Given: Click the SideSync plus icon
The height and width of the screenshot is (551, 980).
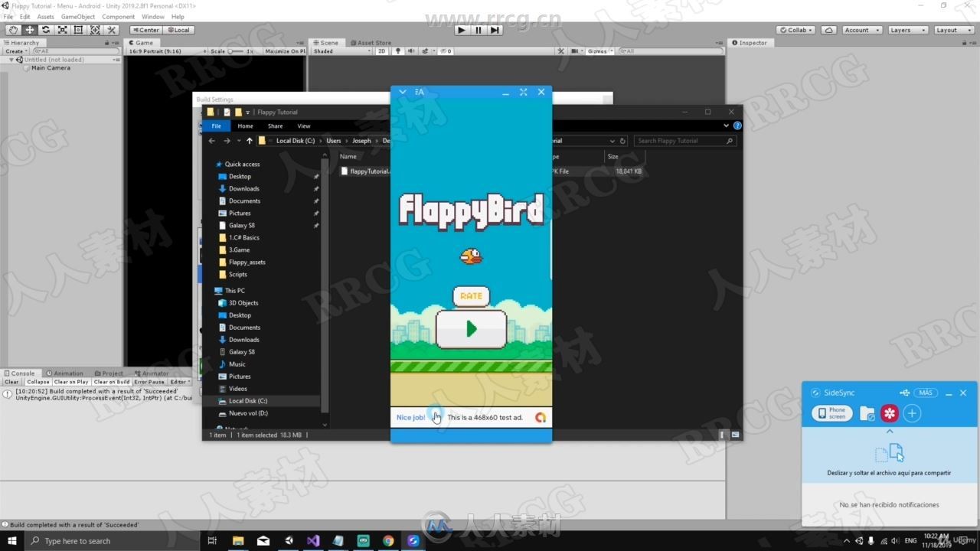Looking at the screenshot, I should [912, 413].
